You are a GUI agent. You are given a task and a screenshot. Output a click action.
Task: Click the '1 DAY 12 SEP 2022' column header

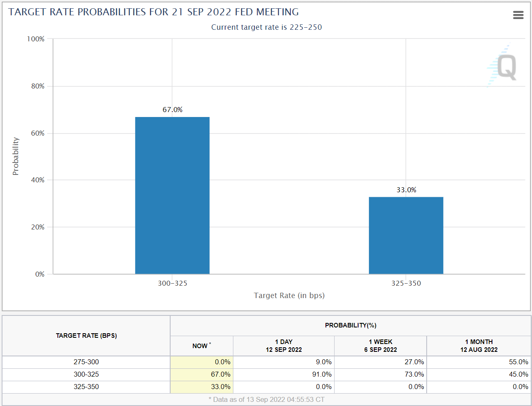(x=284, y=346)
